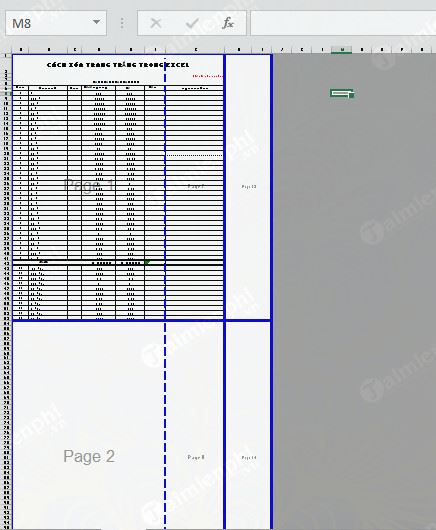Click the vertical dots handle beside Name Box
This screenshot has height=530, width=436.
122,23
